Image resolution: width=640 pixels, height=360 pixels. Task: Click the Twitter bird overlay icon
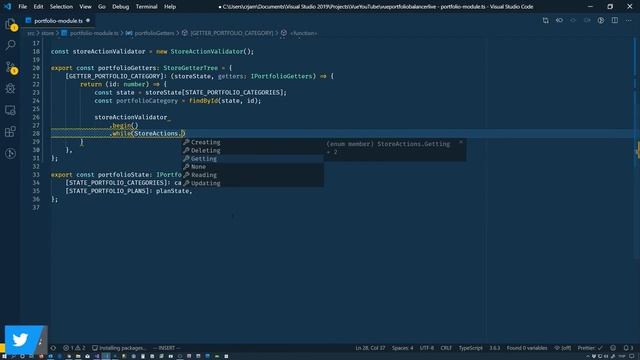(20, 340)
